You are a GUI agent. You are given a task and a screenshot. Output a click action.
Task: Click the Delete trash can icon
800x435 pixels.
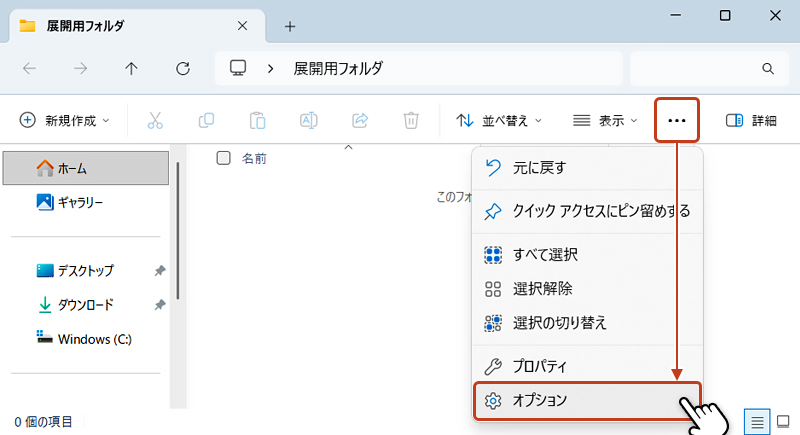pos(411,120)
